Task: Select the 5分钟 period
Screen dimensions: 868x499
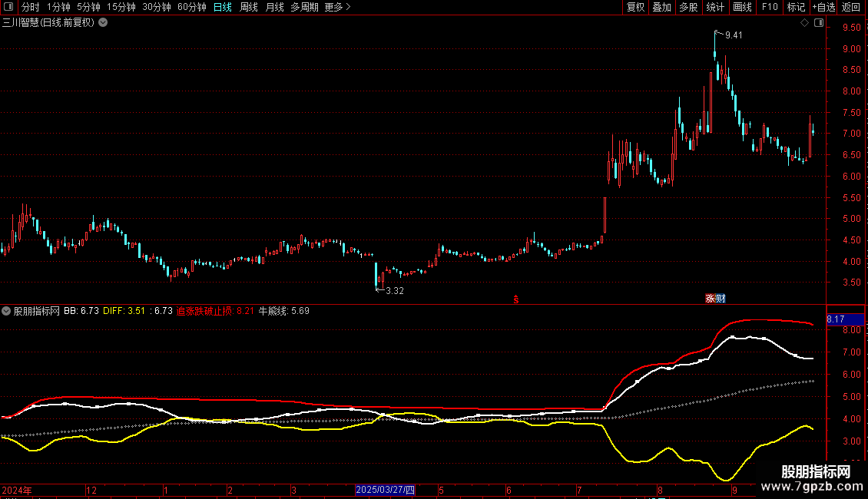Action: pos(88,7)
